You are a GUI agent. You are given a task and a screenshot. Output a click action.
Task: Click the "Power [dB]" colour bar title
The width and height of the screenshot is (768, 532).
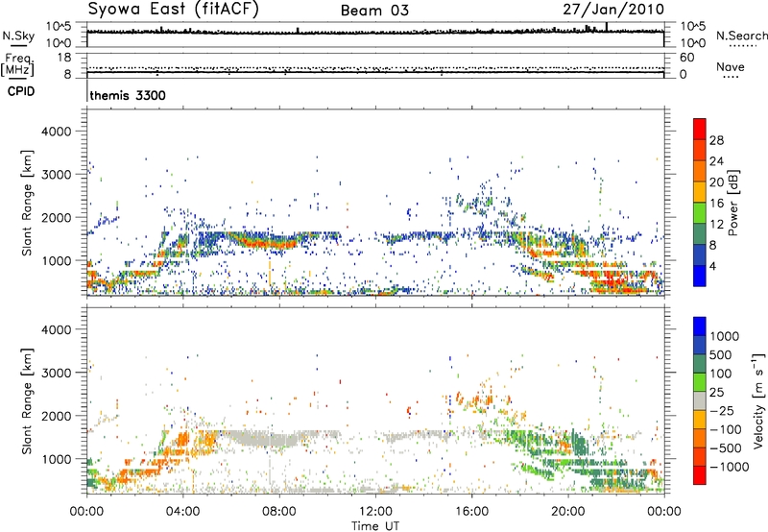click(x=733, y=203)
